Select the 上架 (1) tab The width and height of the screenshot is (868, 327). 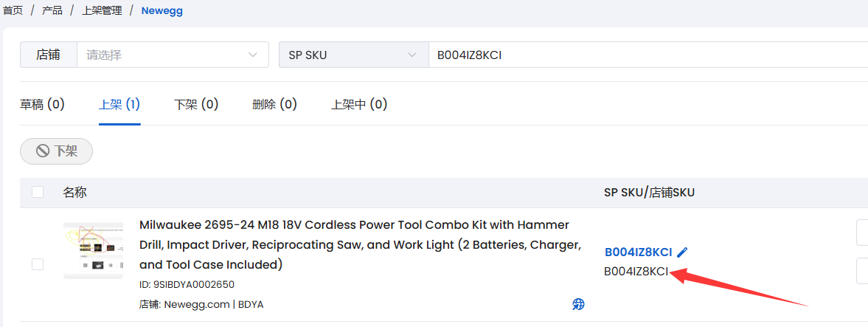[119, 104]
